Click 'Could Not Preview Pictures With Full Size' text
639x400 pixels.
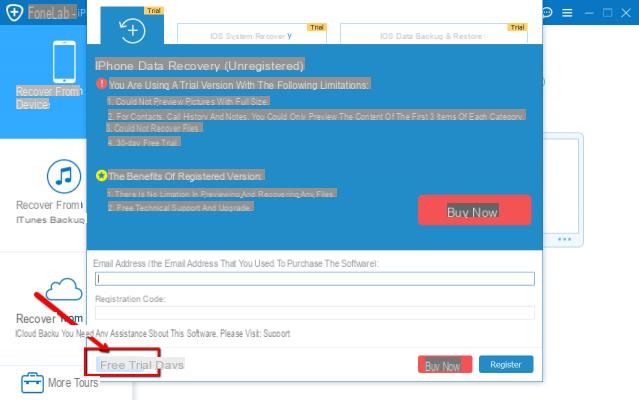[188, 101]
